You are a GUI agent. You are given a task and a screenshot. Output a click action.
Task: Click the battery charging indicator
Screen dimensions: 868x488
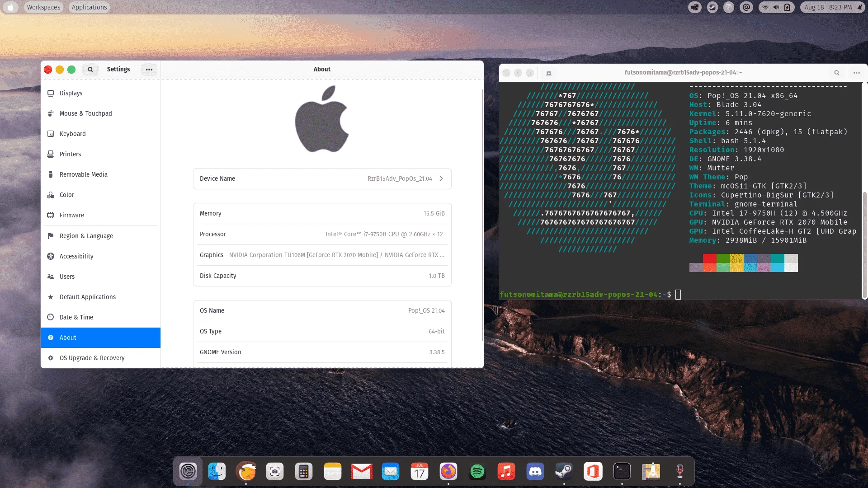click(787, 7)
